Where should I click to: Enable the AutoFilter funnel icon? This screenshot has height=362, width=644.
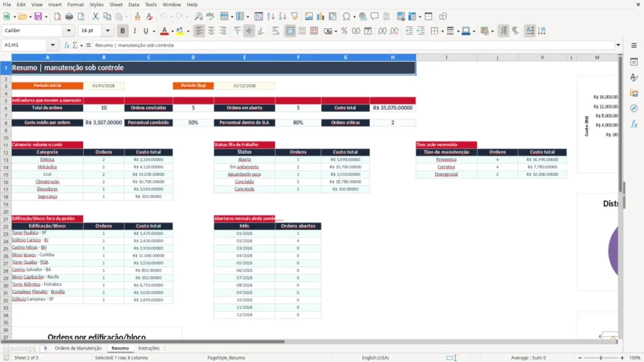click(294, 16)
